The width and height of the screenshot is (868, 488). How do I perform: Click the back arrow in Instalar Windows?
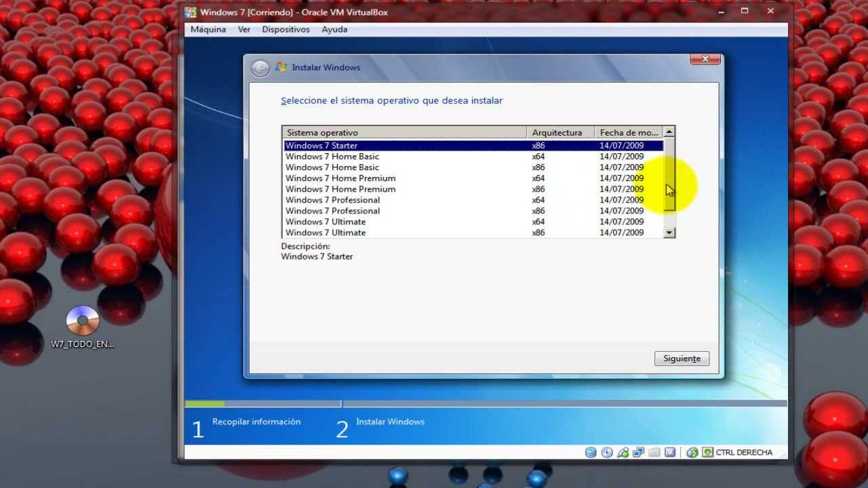260,68
